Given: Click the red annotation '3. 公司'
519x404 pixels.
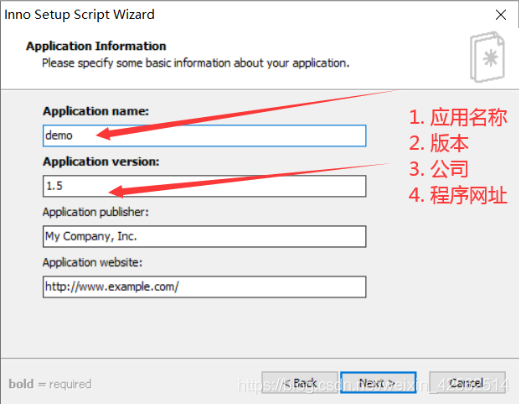Looking at the screenshot, I should click(439, 169).
